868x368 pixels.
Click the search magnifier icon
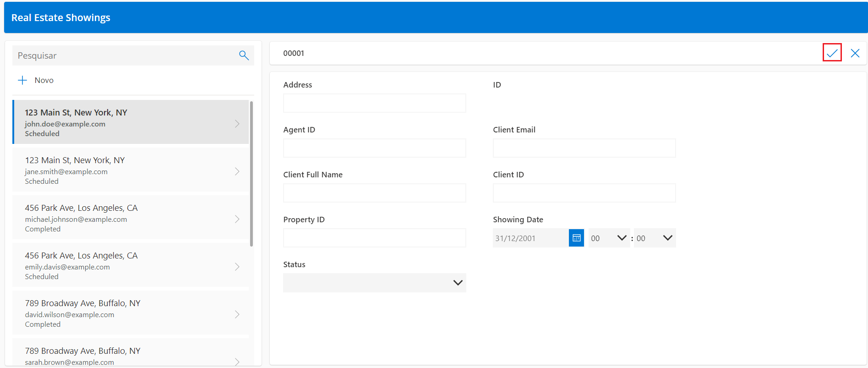(244, 55)
